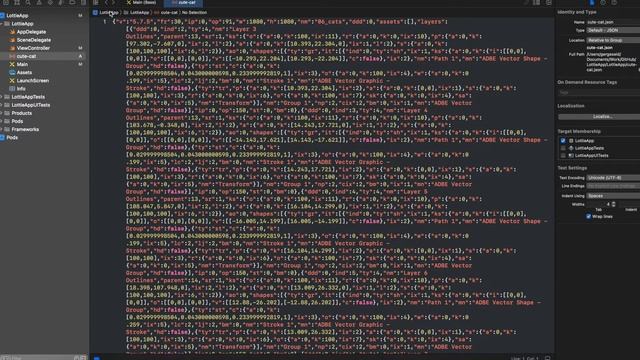Screen dimensions: 640x360
Task: Adjust the tab width stepper
Action: tap(613, 204)
